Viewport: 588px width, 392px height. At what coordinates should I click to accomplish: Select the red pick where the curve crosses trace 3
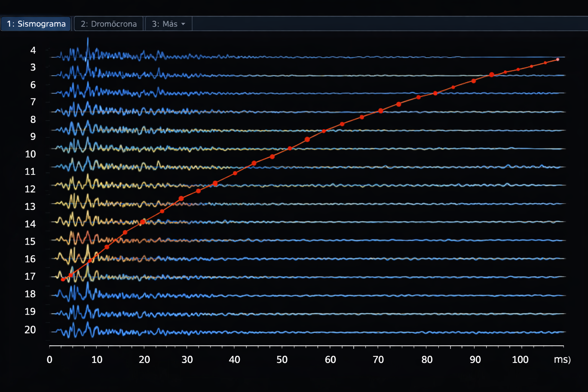(x=492, y=75)
